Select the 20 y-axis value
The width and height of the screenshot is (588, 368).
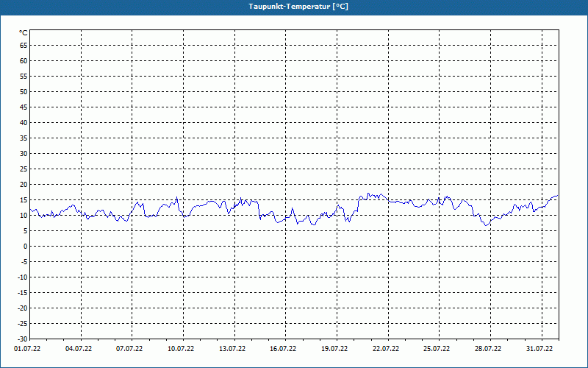pos(24,185)
